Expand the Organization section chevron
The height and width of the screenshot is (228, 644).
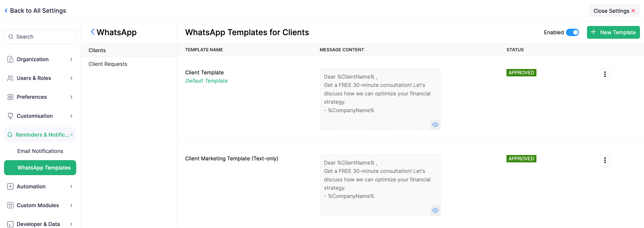[x=71, y=59]
